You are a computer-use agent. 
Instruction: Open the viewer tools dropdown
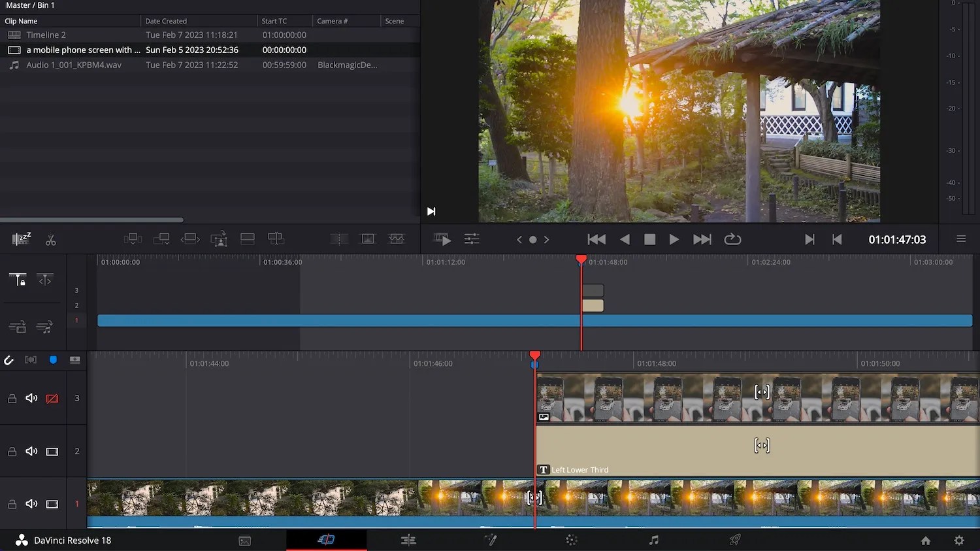pyautogui.click(x=472, y=239)
